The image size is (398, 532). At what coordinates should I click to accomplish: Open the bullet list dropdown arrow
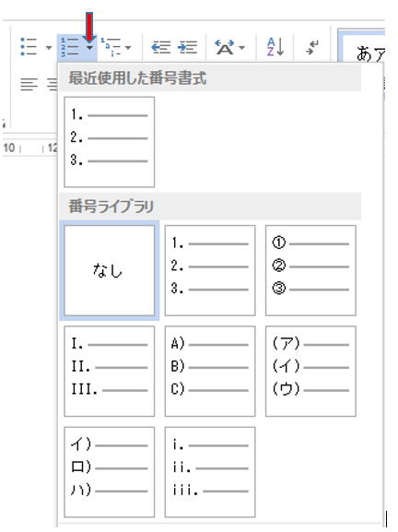(x=49, y=48)
